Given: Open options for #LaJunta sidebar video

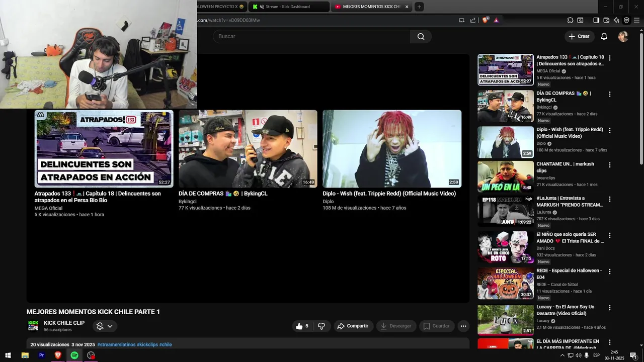Looking at the screenshot, I should [x=610, y=199].
